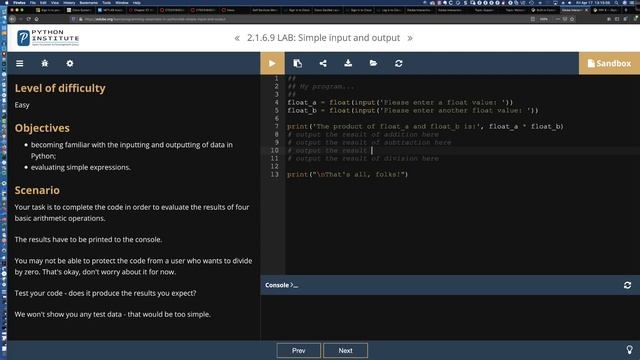Open the settings gear in the lab toolbar
Image resolution: width=640 pixels, height=360 pixels.
click(x=70, y=63)
